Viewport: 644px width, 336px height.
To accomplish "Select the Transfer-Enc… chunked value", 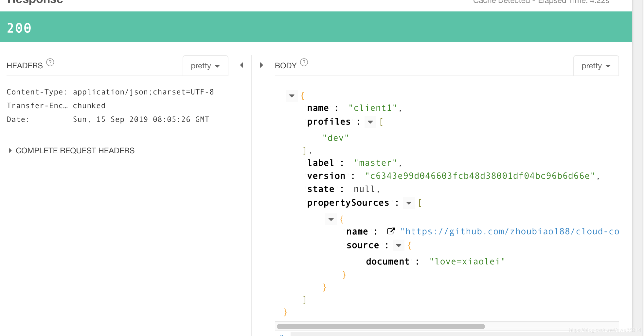I will coord(89,106).
